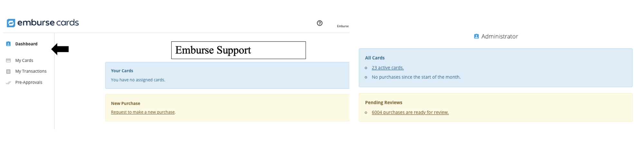Click the Emburse account name at top
This screenshot has width=644, height=143.
tap(343, 26)
